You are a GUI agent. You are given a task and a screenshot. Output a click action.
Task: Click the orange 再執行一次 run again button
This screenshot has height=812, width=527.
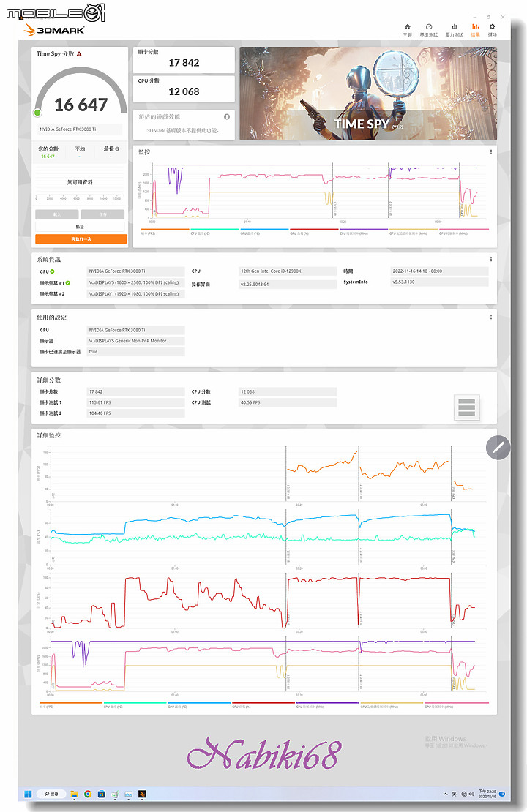click(81, 239)
